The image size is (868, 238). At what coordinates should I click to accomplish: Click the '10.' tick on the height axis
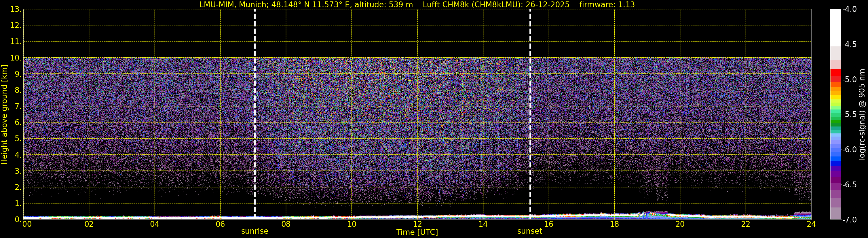(16, 58)
